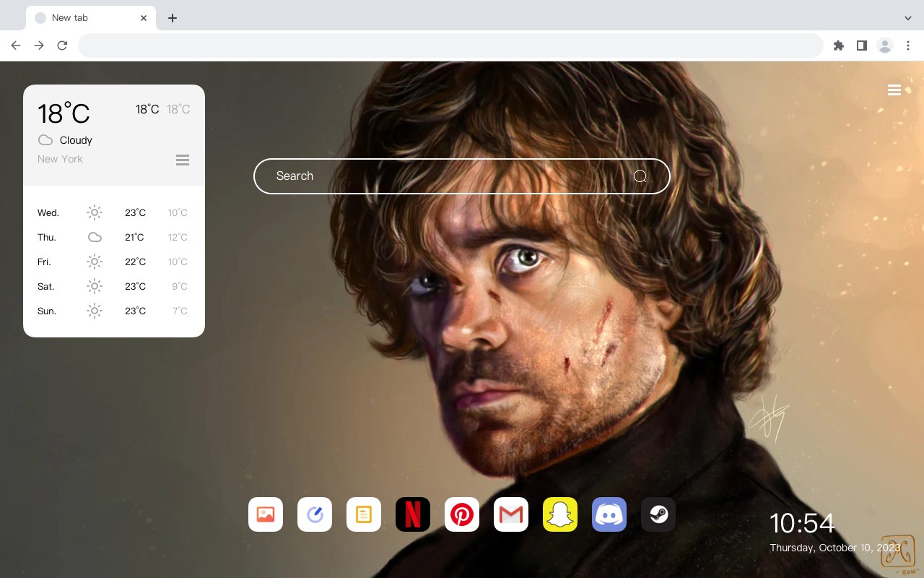Select the Fri. forecast day label
The height and width of the screenshot is (578, 924).
click(44, 262)
